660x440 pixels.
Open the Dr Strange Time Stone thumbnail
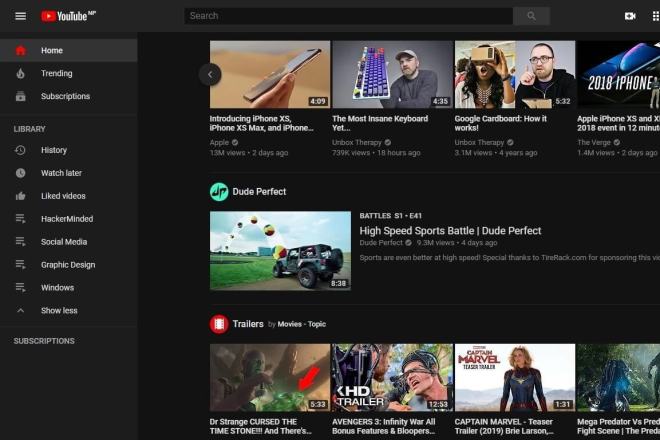(270, 378)
